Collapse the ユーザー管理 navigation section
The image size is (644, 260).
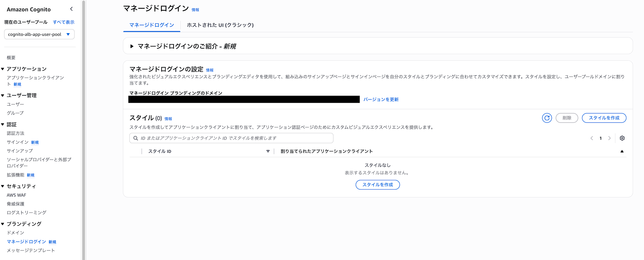click(x=3, y=95)
